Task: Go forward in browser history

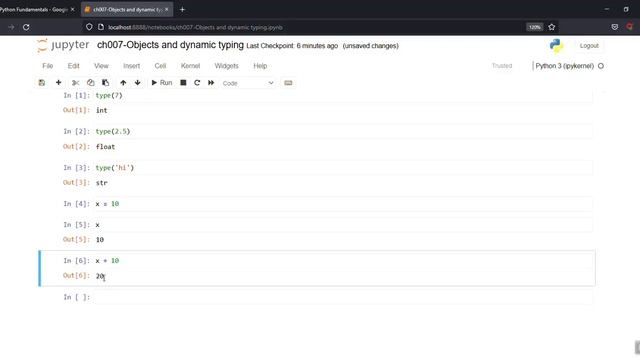Action: [11, 27]
